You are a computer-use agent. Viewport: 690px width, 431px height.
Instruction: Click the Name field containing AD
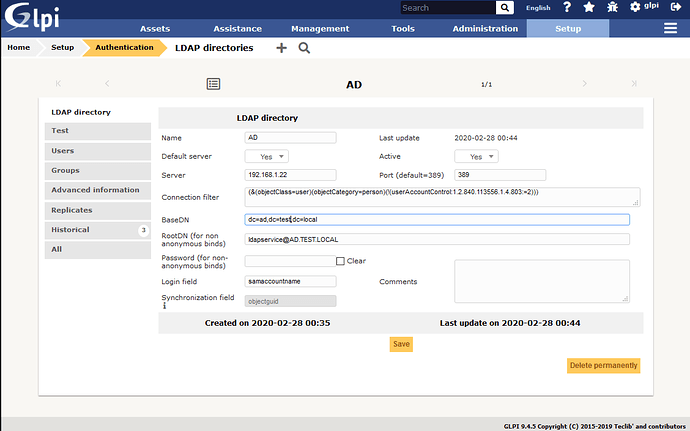(x=290, y=138)
